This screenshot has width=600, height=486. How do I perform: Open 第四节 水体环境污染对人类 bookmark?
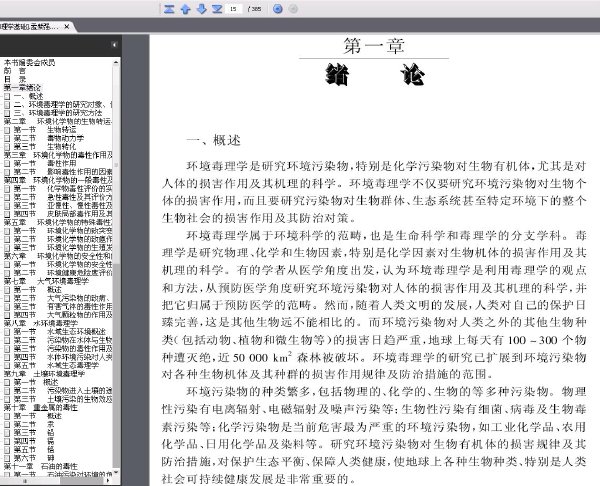point(63,357)
